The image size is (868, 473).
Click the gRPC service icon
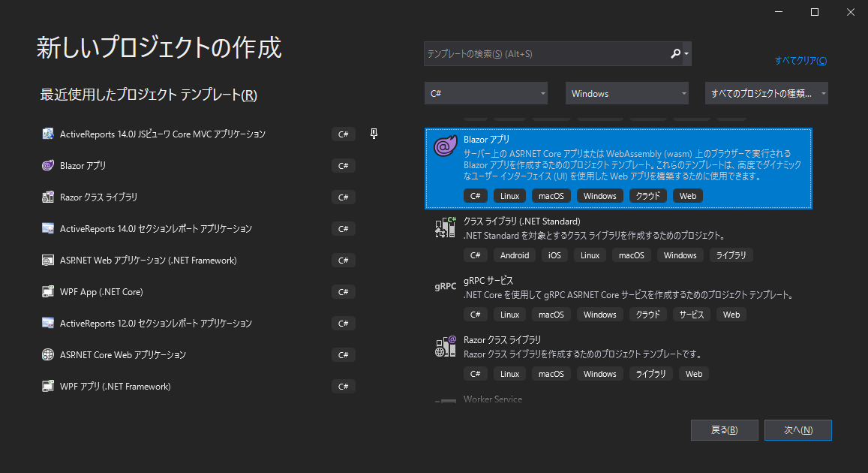(446, 286)
